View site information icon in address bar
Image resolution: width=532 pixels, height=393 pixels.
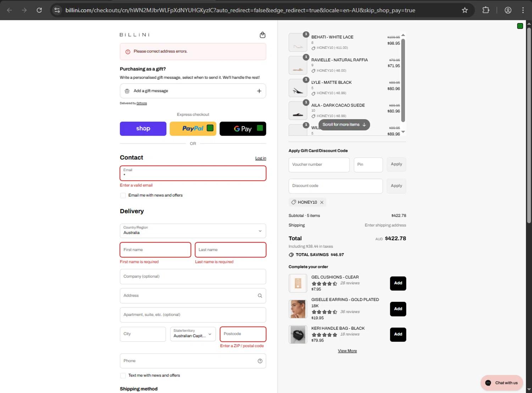pyautogui.click(x=57, y=10)
